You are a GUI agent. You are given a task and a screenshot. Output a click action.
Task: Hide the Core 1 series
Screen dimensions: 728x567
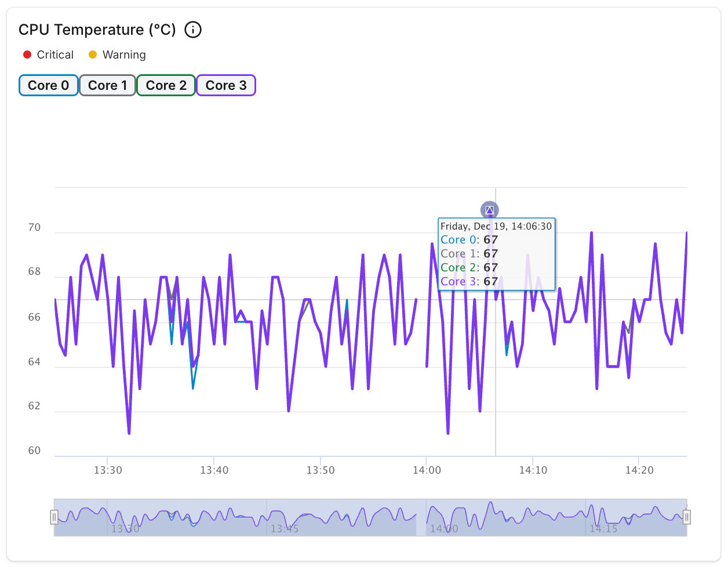pos(107,85)
